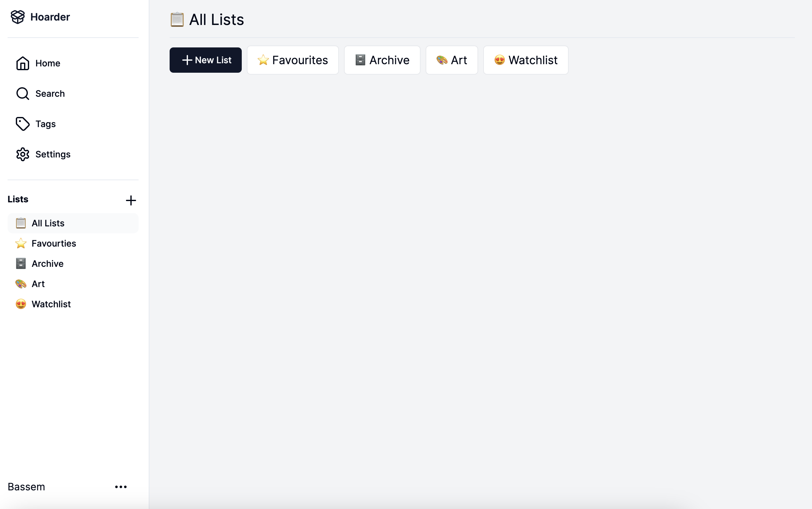The image size is (812, 509).
Task: Open the Art list card
Action: coord(452,60)
